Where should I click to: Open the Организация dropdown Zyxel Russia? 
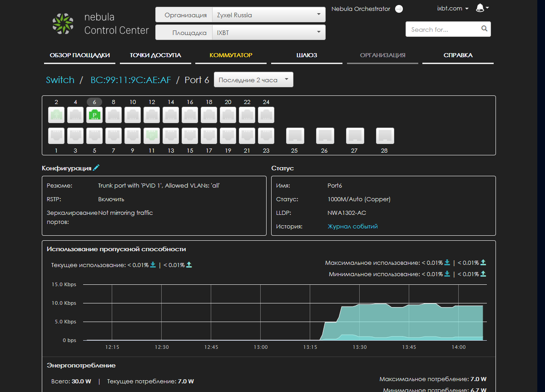coord(268,15)
